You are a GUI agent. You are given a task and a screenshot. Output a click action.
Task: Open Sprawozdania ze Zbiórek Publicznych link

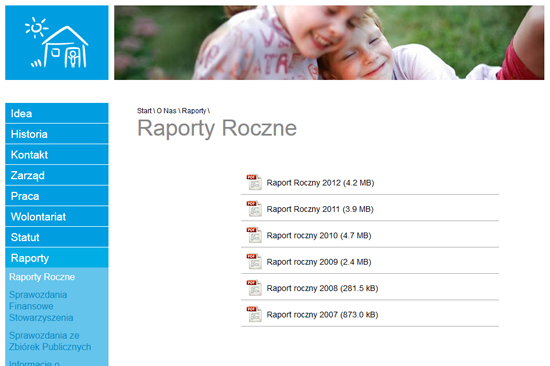(x=50, y=341)
